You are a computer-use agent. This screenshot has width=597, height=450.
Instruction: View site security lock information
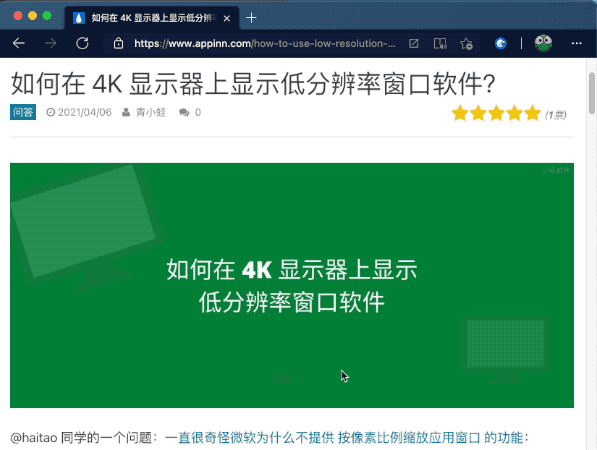(118, 43)
